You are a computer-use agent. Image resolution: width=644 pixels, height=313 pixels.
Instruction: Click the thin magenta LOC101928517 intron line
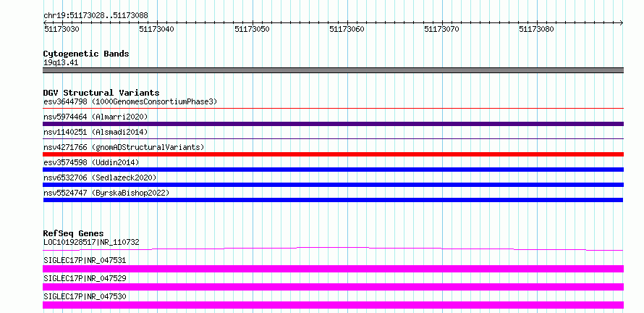333,249
